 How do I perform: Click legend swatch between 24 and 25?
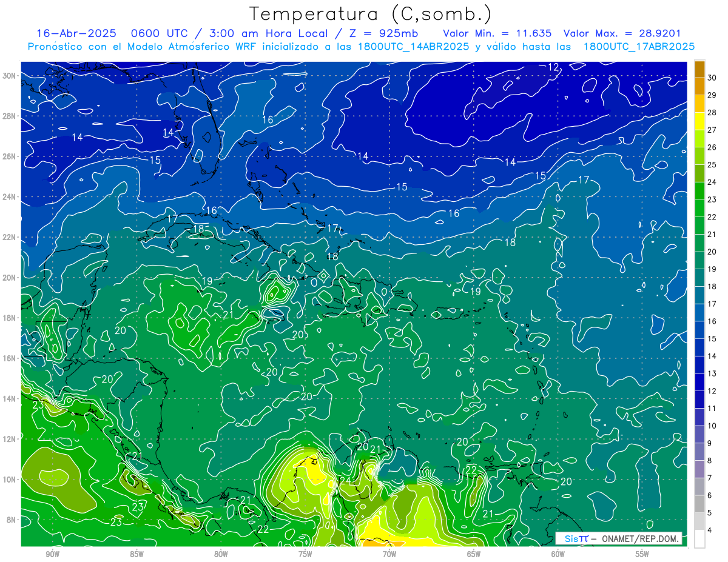point(699,173)
